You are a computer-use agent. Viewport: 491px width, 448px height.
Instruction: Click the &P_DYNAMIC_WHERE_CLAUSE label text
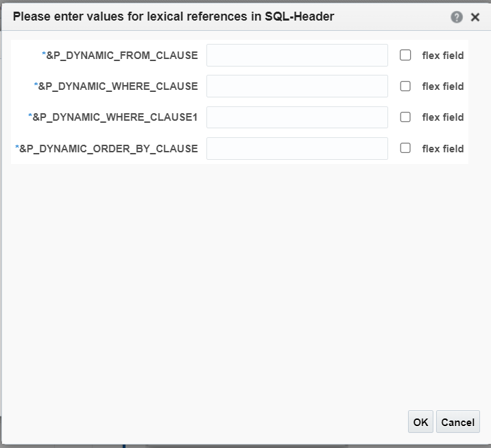[x=118, y=86]
